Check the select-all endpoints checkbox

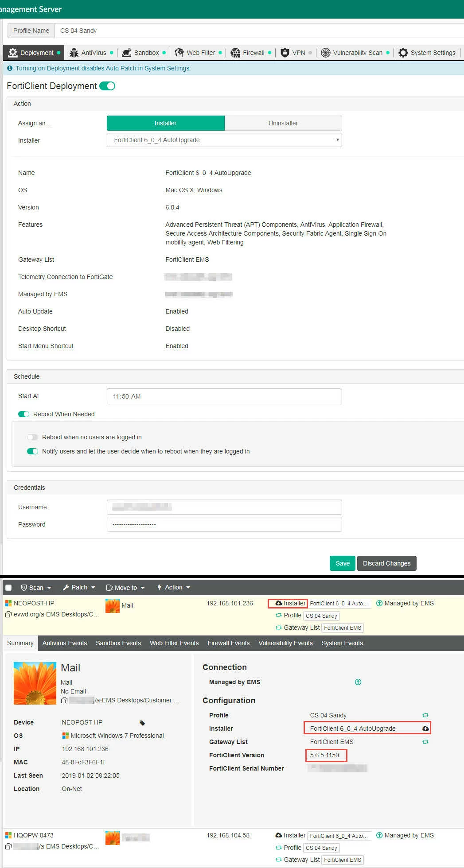coord(8,588)
